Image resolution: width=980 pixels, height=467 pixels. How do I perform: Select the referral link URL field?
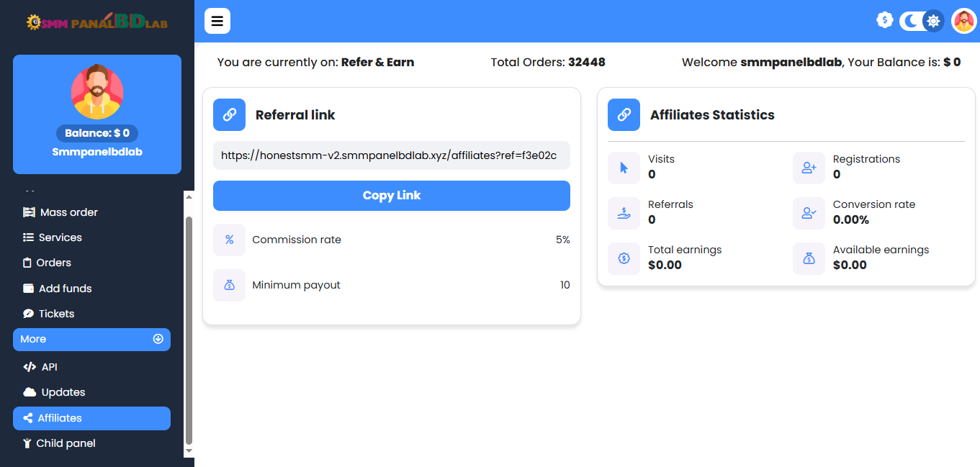pyautogui.click(x=391, y=155)
